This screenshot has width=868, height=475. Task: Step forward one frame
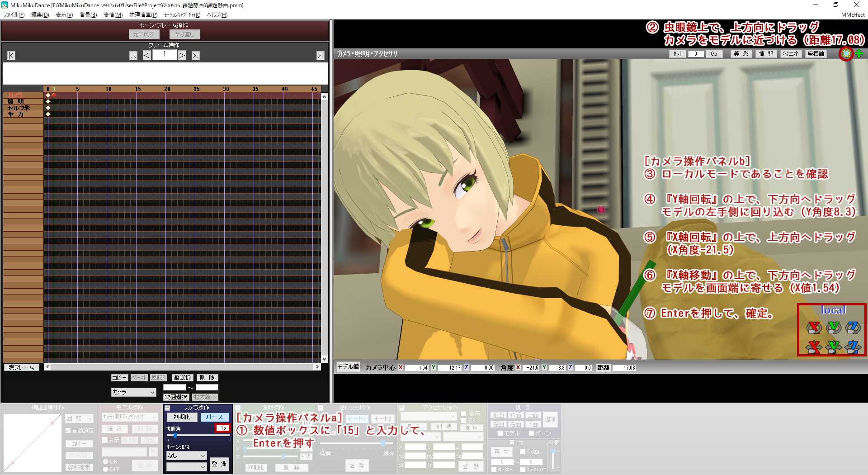(x=182, y=56)
